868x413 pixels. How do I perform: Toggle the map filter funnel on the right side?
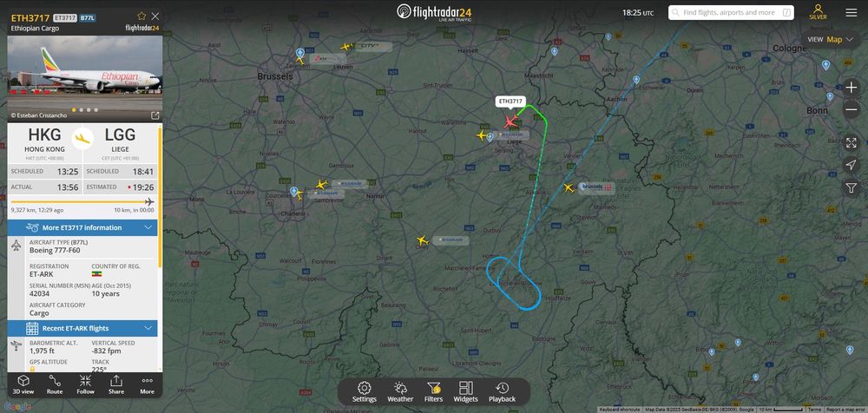[x=851, y=187]
